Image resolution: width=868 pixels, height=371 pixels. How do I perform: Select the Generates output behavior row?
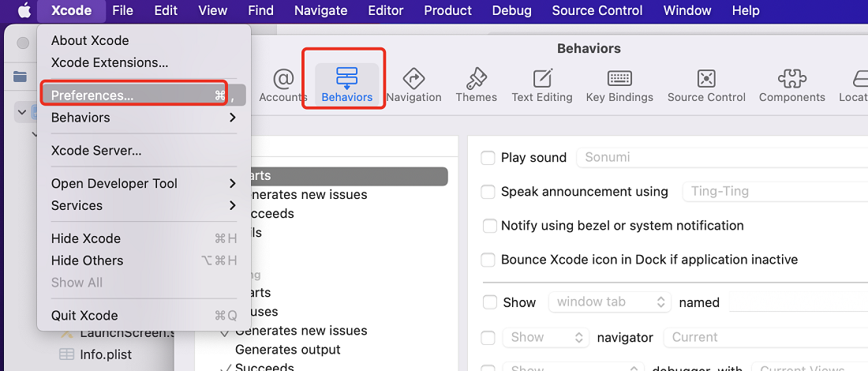point(288,350)
